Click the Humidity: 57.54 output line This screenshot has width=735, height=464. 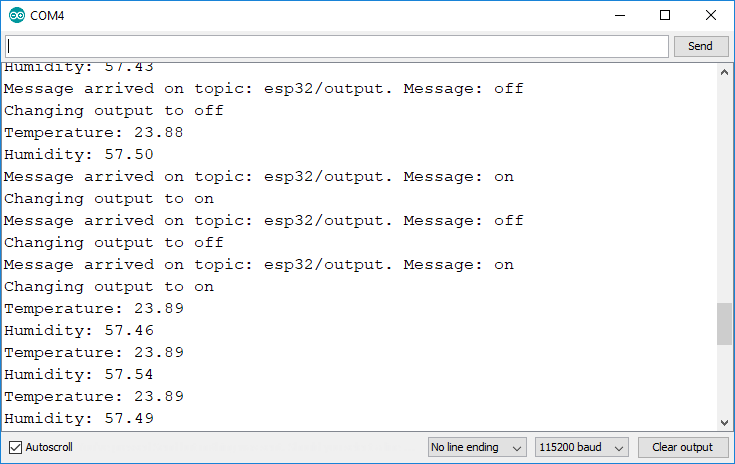(79, 374)
